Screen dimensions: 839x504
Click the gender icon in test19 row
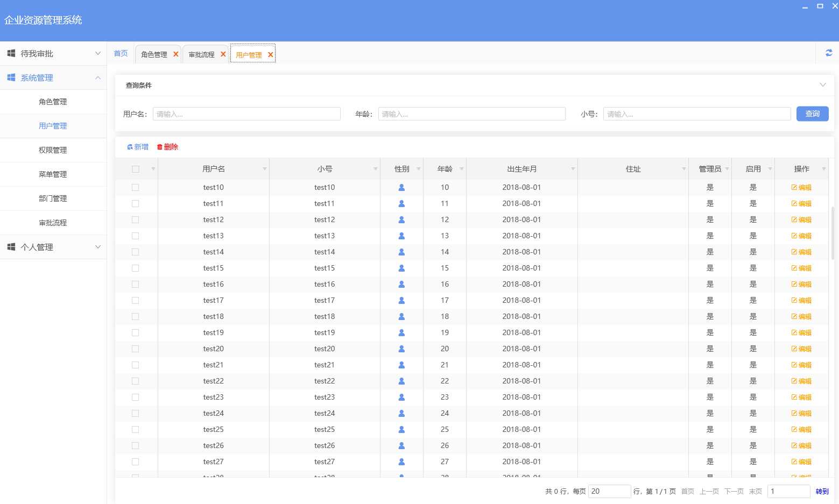coord(401,333)
